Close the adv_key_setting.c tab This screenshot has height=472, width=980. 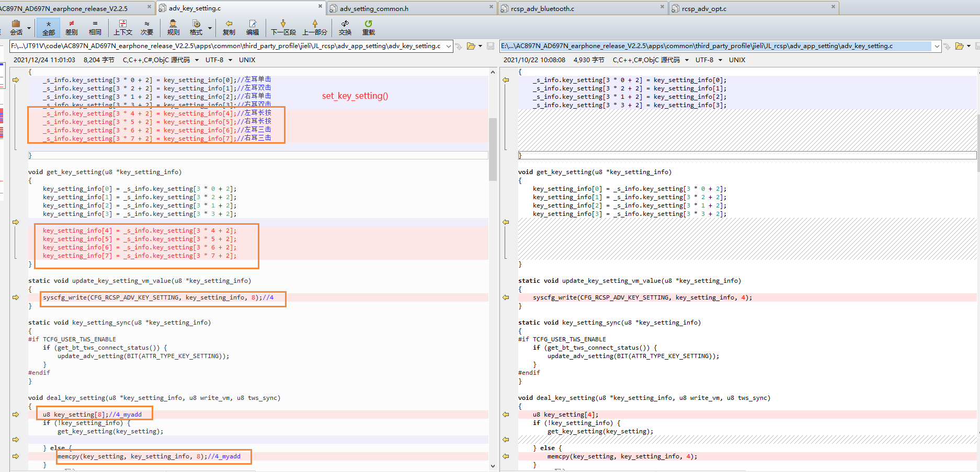321,6
